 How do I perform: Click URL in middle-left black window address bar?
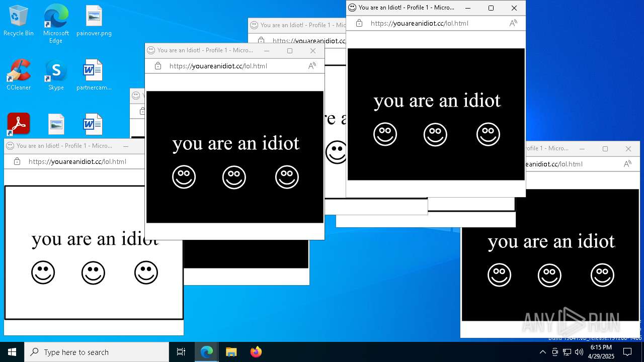coord(218,66)
